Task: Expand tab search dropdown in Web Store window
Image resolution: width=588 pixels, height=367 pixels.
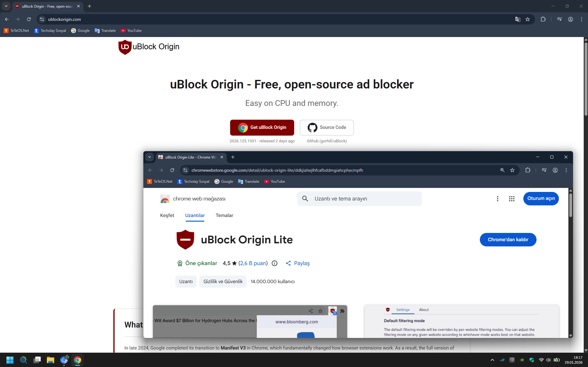Action: click(x=150, y=157)
